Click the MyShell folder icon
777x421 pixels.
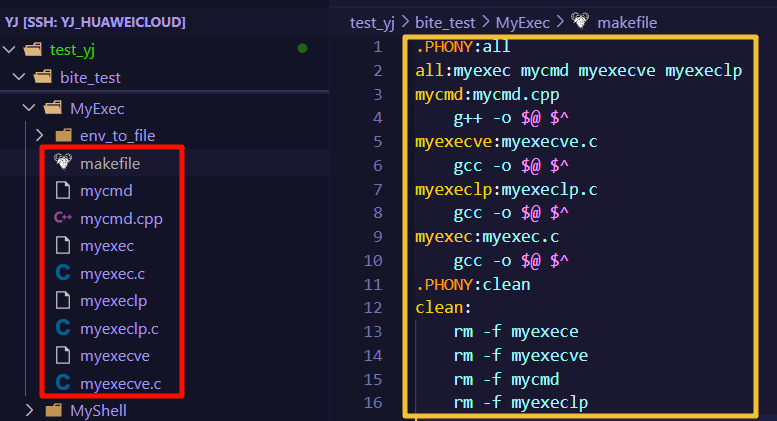coord(53,410)
